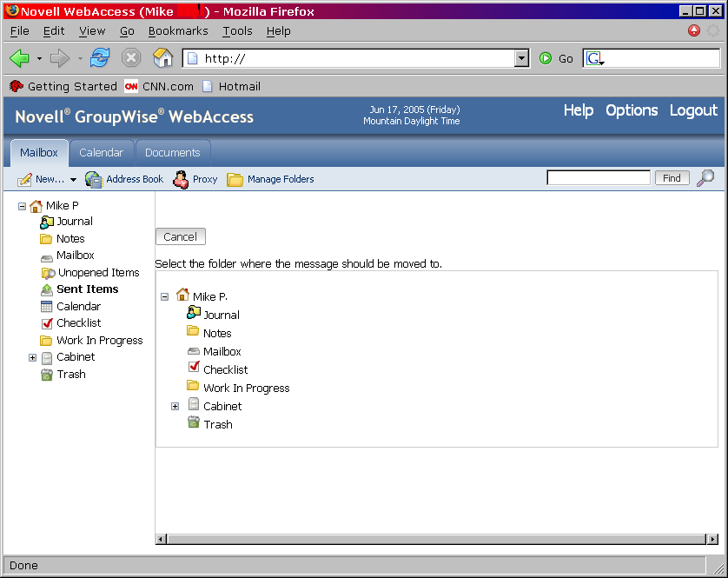Open the Google search engine icon
The width and height of the screenshot is (728, 578).
595,58
